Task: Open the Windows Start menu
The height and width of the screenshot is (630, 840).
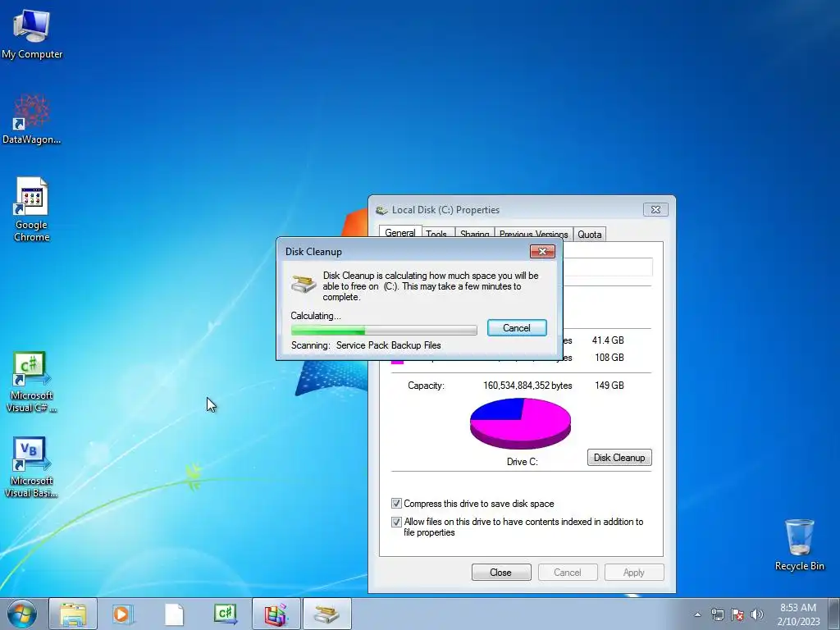Action: [x=22, y=614]
